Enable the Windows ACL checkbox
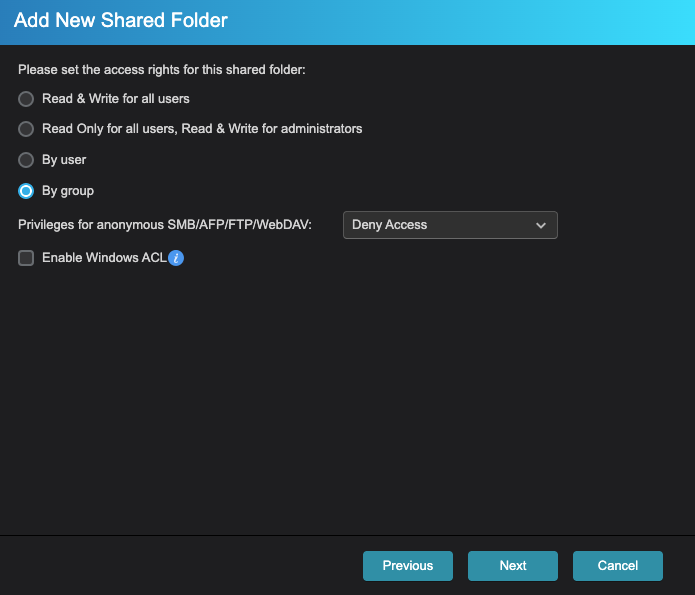This screenshot has width=695, height=595. coord(26,258)
